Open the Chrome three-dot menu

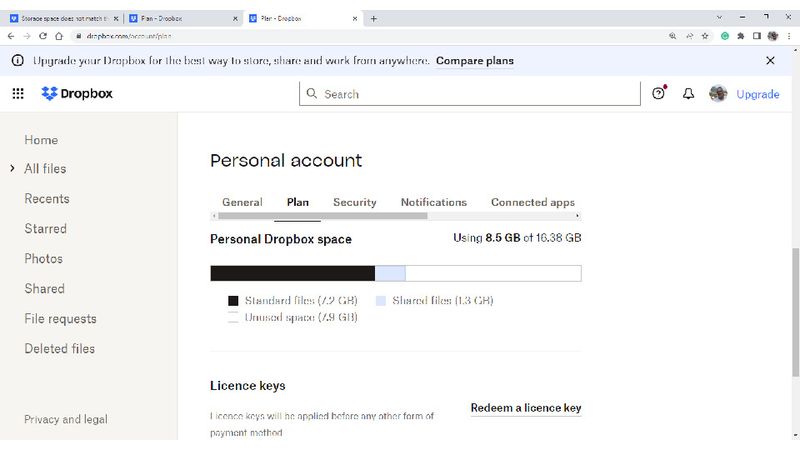tap(789, 36)
